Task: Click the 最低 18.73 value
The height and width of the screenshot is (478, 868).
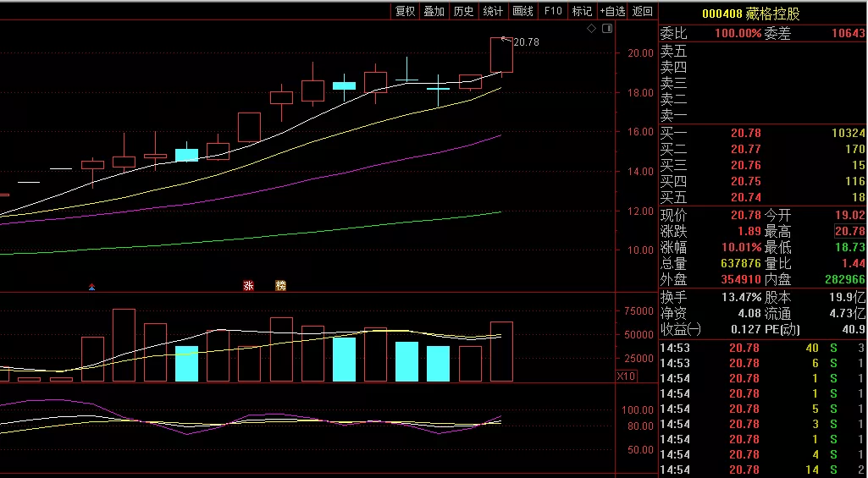Action: click(x=849, y=247)
